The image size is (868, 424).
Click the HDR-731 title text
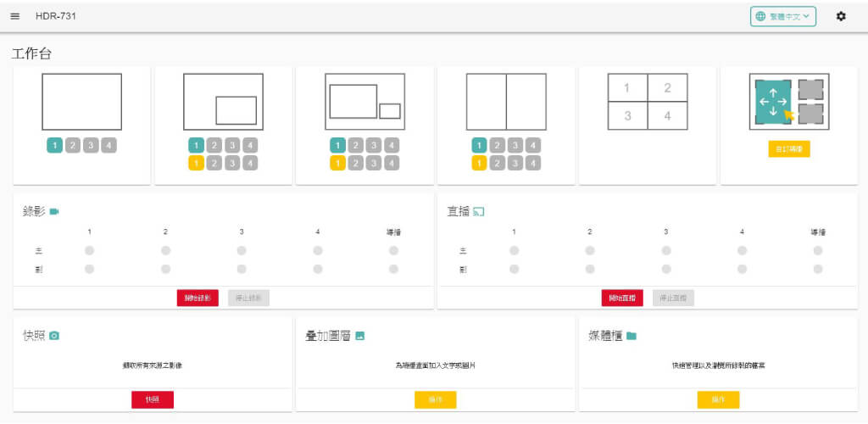[x=56, y=16]
